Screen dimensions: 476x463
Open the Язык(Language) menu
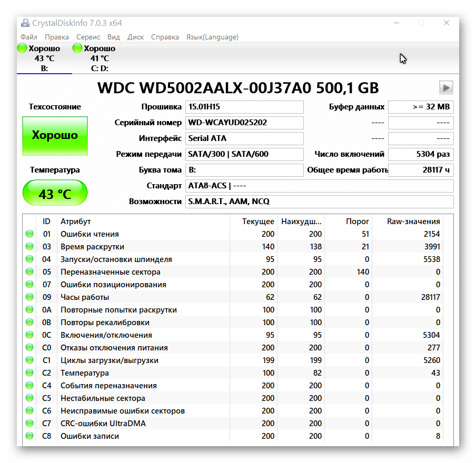pyautogui.click(x=212, y=37)
